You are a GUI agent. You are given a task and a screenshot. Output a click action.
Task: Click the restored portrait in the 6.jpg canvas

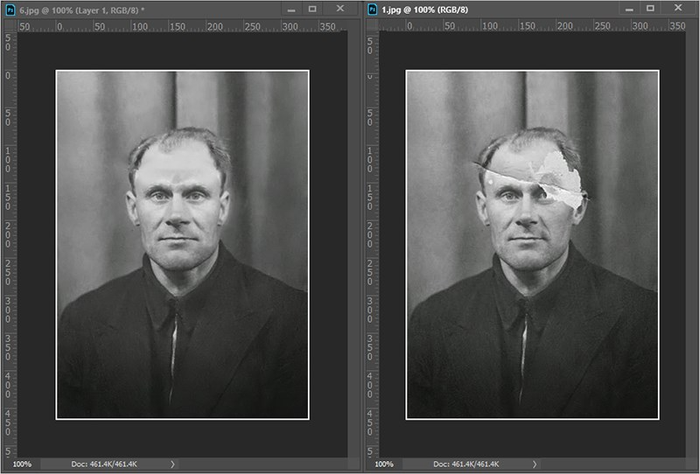point(182,244)
